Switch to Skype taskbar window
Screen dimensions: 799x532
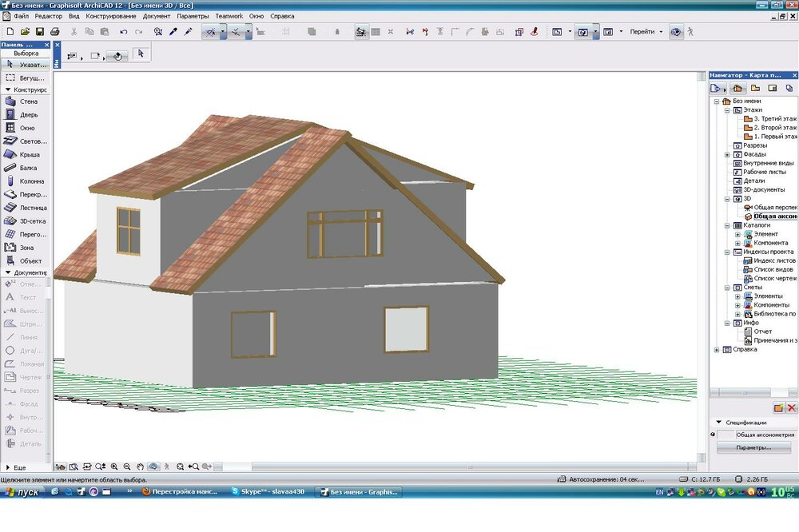(268, 492)
